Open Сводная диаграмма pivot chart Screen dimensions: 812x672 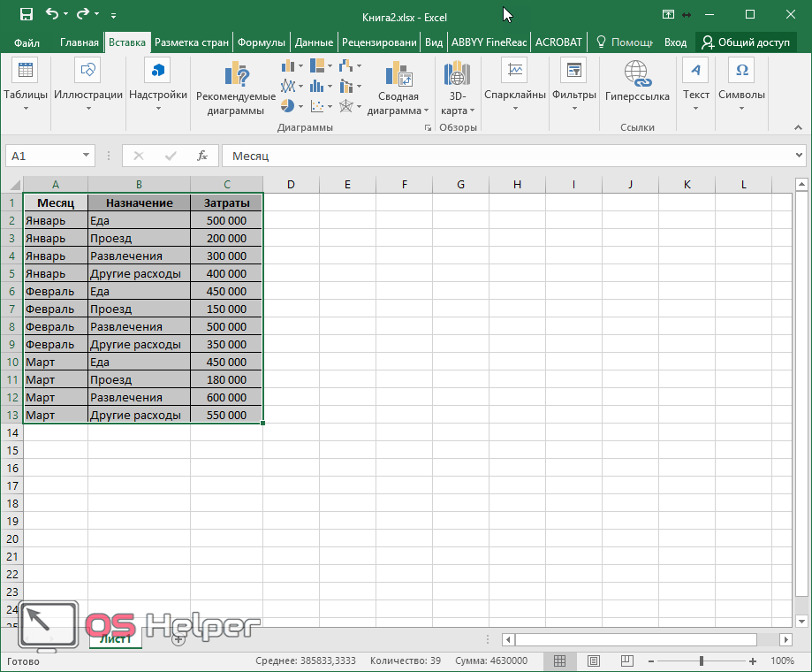(x=398, y=88)
